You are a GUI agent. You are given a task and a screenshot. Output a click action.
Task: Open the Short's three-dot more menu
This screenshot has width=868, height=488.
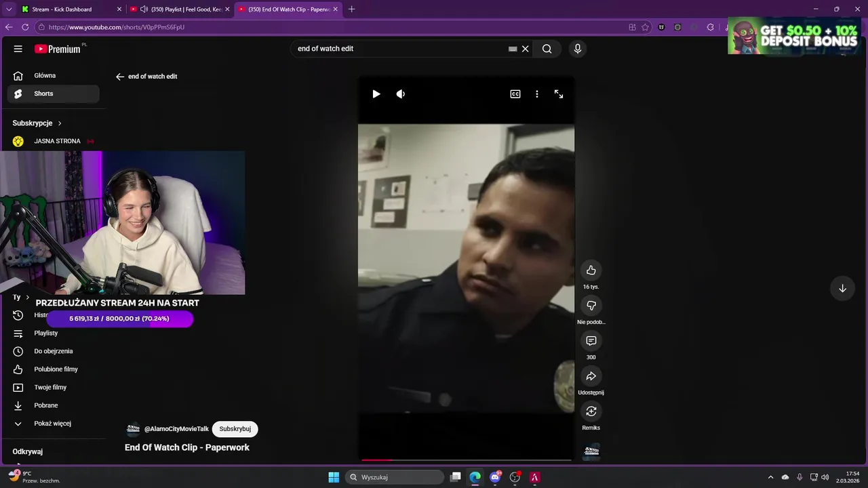[537, 94]
